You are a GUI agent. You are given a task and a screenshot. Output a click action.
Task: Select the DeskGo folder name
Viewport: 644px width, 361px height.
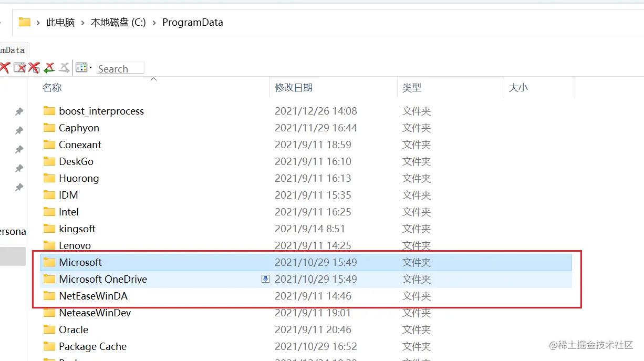[x=76, y=161]
